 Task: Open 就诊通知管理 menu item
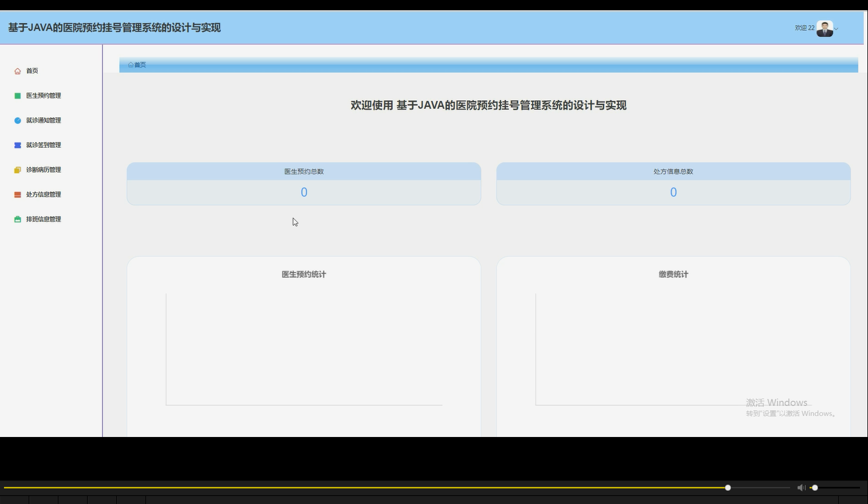point(44,120)
